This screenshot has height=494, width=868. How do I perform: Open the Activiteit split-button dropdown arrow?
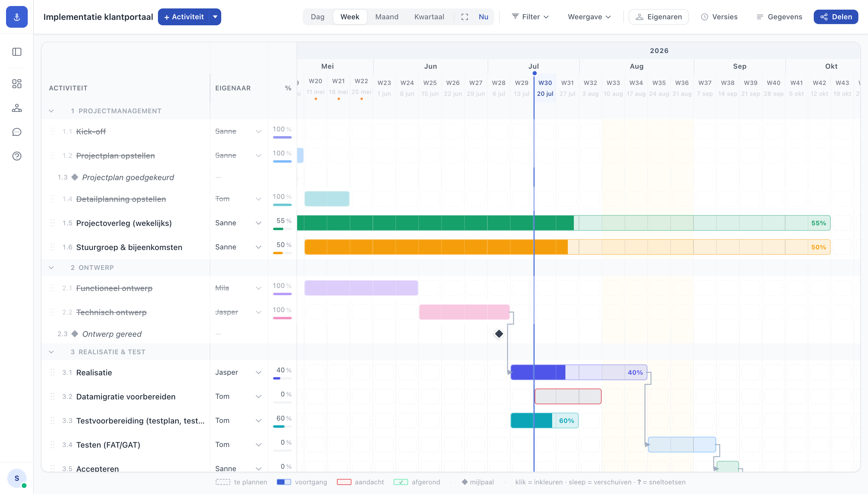point(215,17)
